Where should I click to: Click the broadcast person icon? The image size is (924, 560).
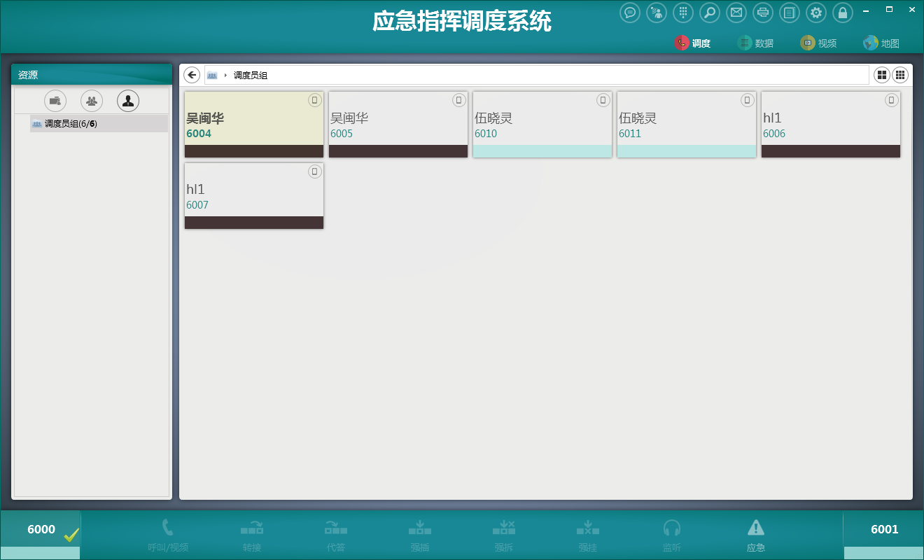tap(657, 13)
